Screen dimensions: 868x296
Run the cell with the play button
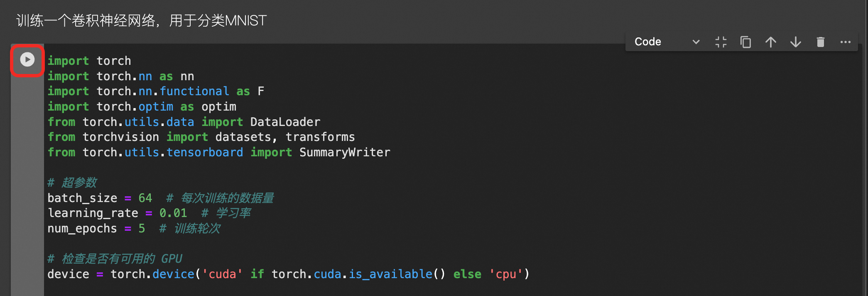point(27,59)
